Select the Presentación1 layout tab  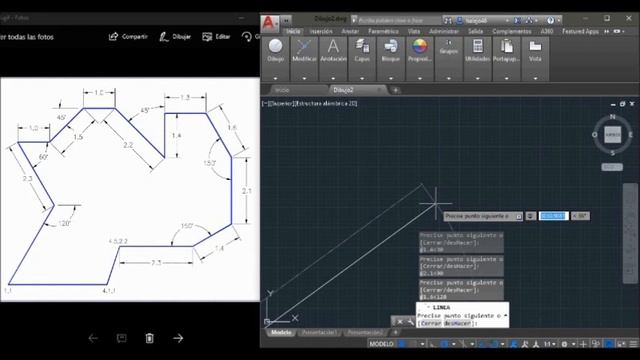click(319, 333)
